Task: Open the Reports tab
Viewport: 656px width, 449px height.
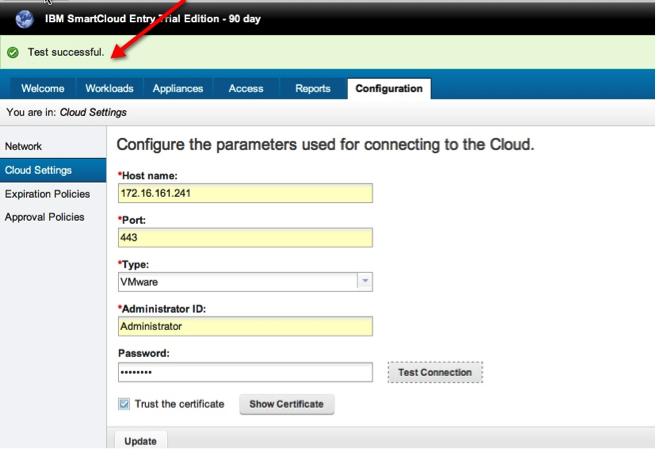Action: [313, 89]
